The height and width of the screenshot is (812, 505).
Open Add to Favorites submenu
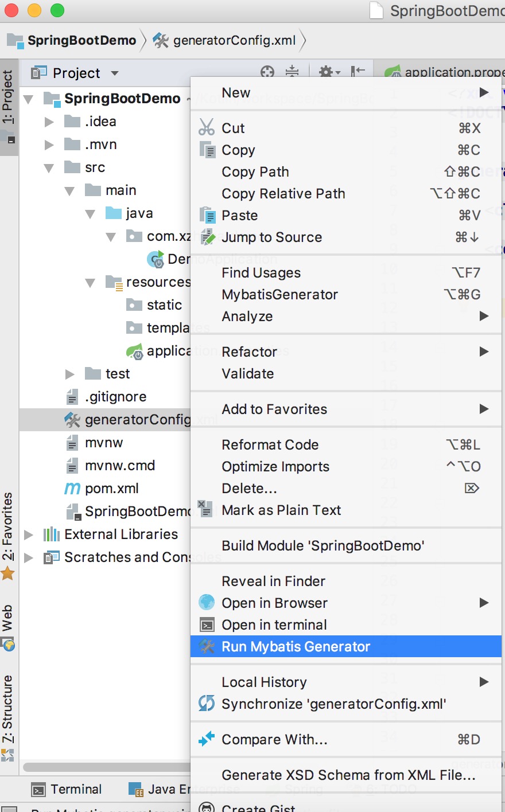click(346, 409)
